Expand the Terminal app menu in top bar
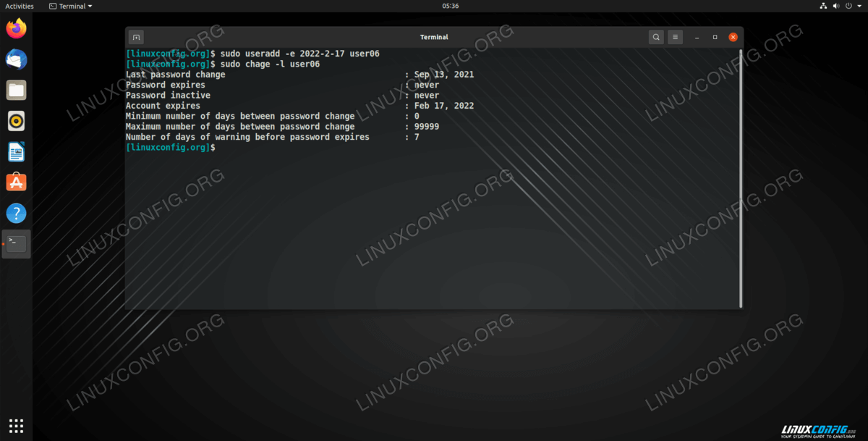Viewport: 868px width, 441px height. [x=71, y=6]
